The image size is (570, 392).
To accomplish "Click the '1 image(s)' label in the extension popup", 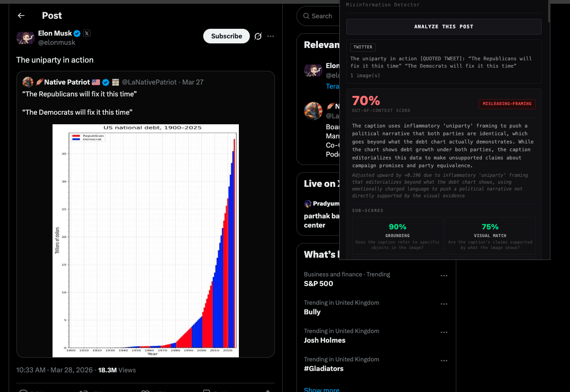I will [x=365, y=75].
